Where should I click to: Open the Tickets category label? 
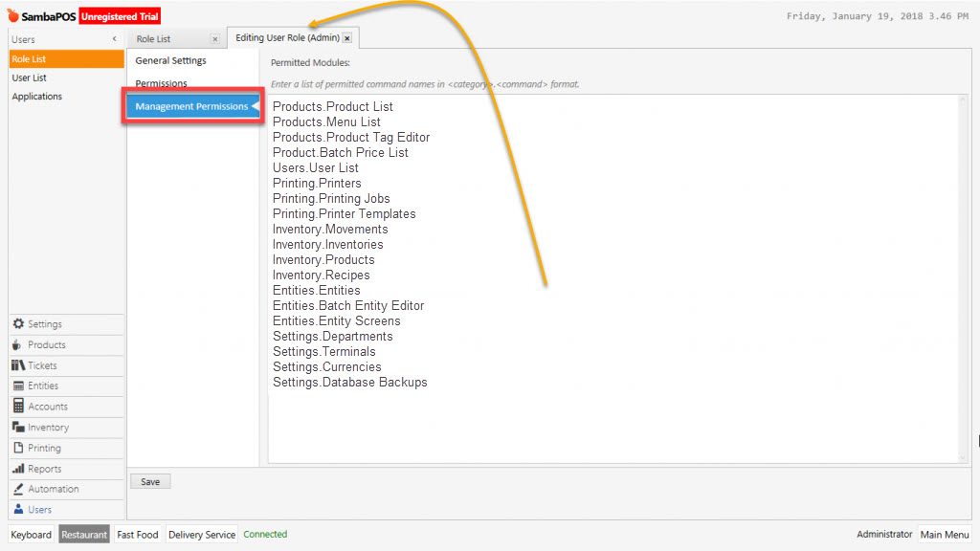point(42,365)
